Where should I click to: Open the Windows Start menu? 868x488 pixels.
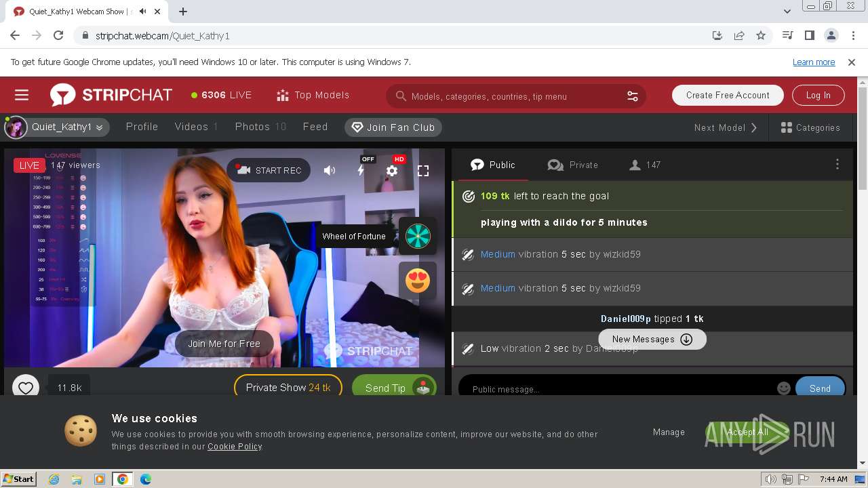pos(18,479)
